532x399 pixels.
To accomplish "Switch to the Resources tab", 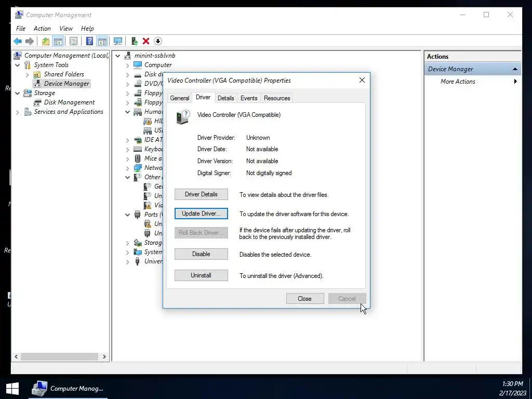I will click(277, 98).
